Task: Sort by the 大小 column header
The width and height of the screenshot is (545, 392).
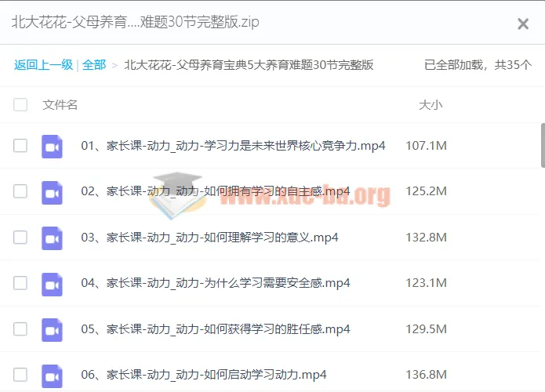Action: [x=431, y=105]
